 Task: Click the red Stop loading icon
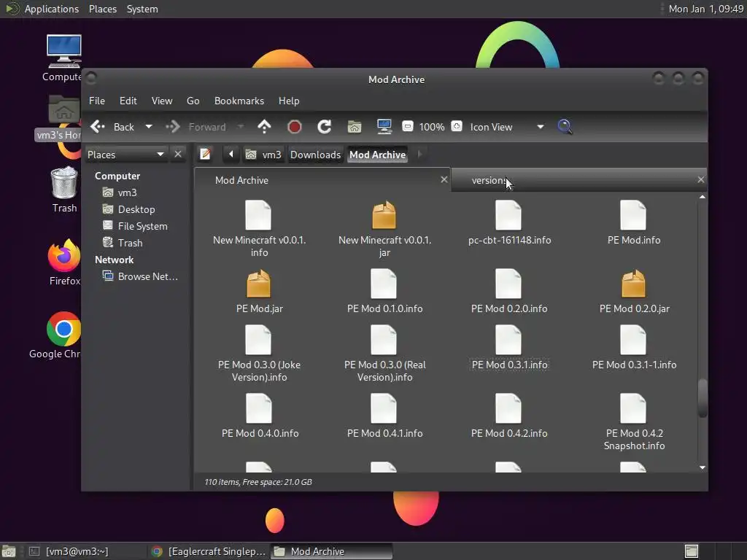295,127
